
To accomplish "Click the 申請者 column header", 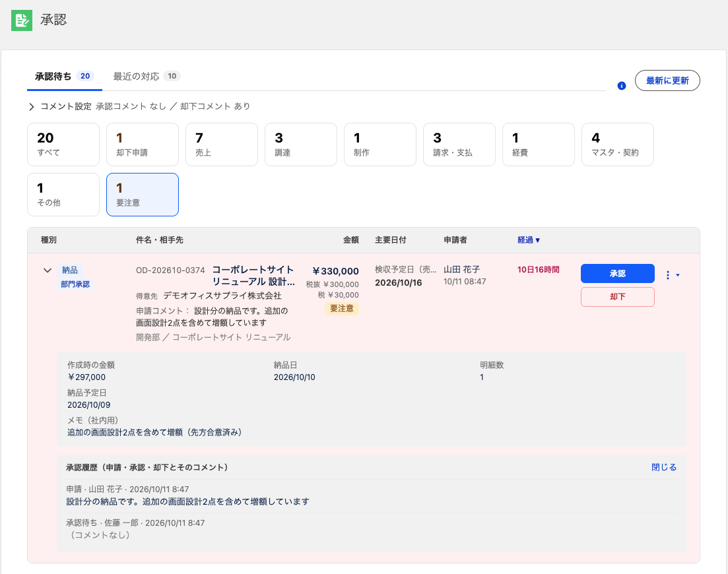I will tap(455, 240).
